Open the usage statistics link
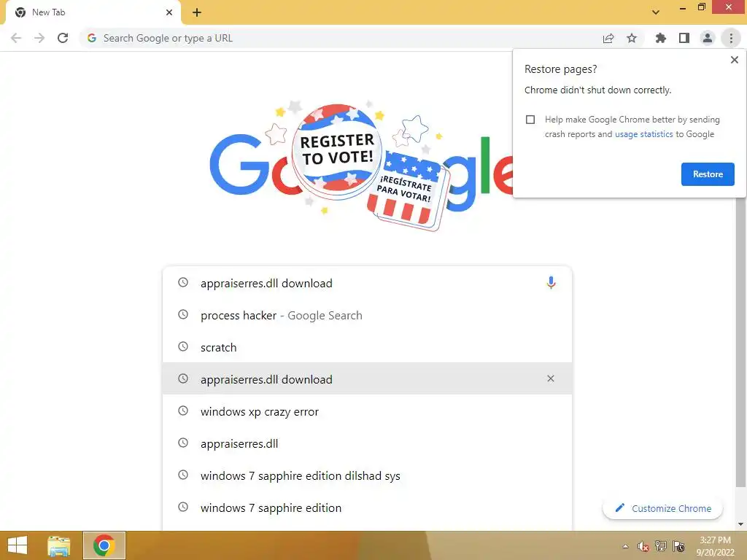Screen dimensions: 747x560 click(x=643, y=134)
